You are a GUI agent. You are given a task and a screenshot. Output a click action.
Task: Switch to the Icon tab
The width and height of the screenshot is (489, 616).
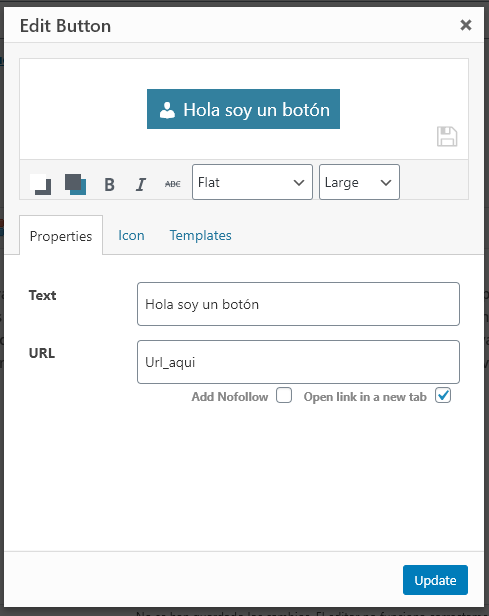click(x=131, y=235)
